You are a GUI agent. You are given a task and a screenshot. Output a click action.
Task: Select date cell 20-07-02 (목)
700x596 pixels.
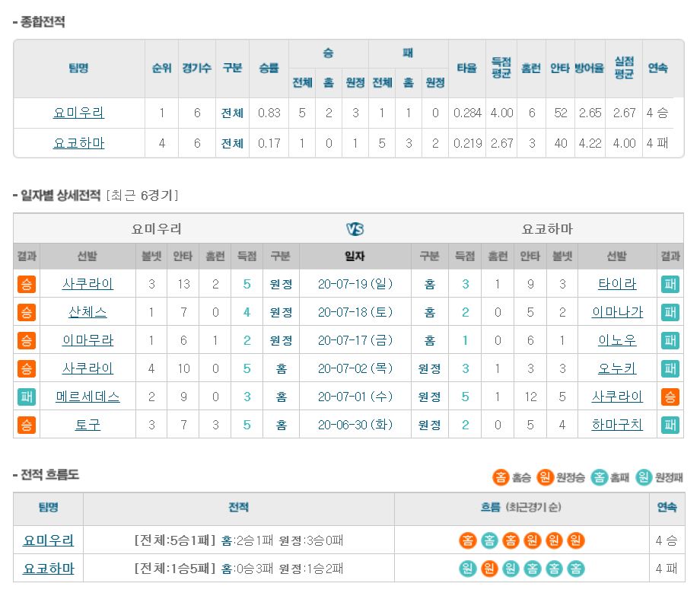tap(355, 368)
